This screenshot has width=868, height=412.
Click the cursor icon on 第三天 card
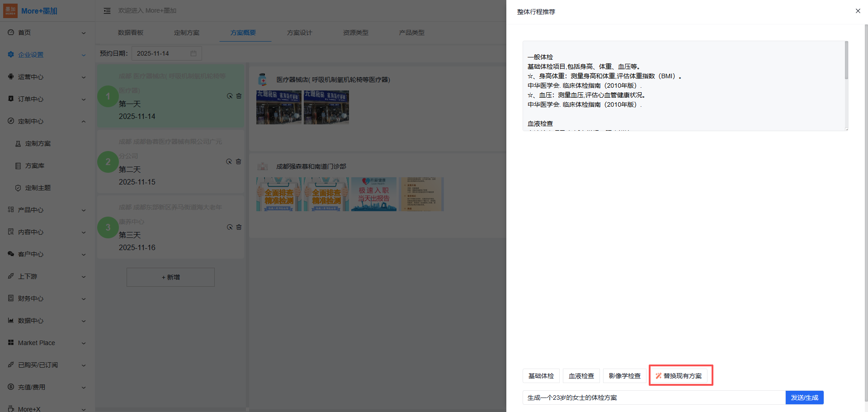point(230,227)
